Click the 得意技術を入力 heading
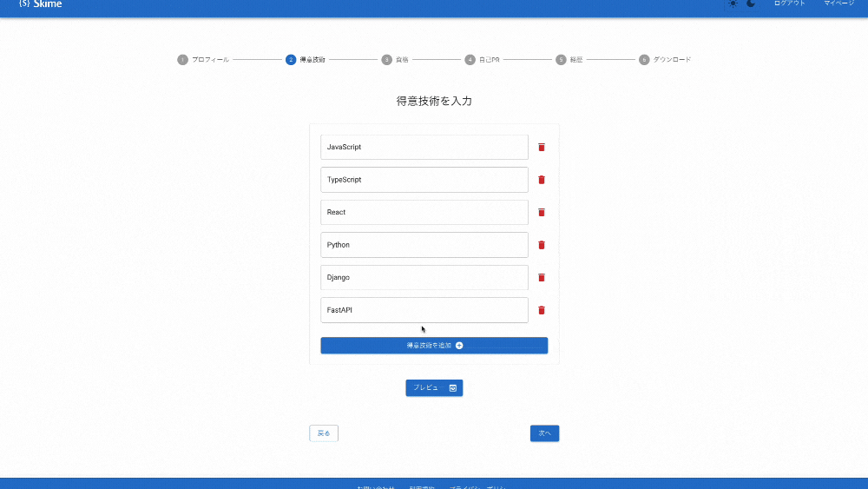Screen dimensions: 868x489 (434, 102)
